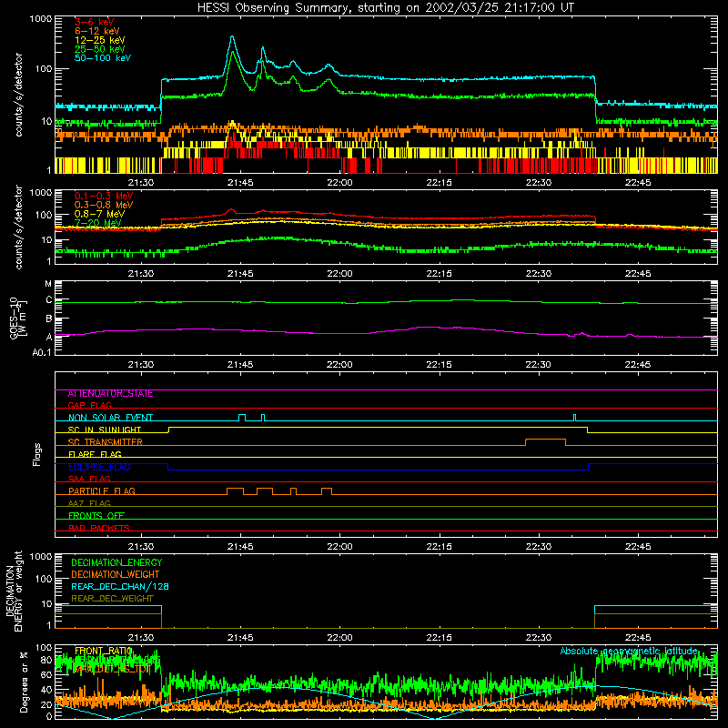Click the NON_SOLAR_EVENT flag label
728x728 pixels.
(110, 418)
